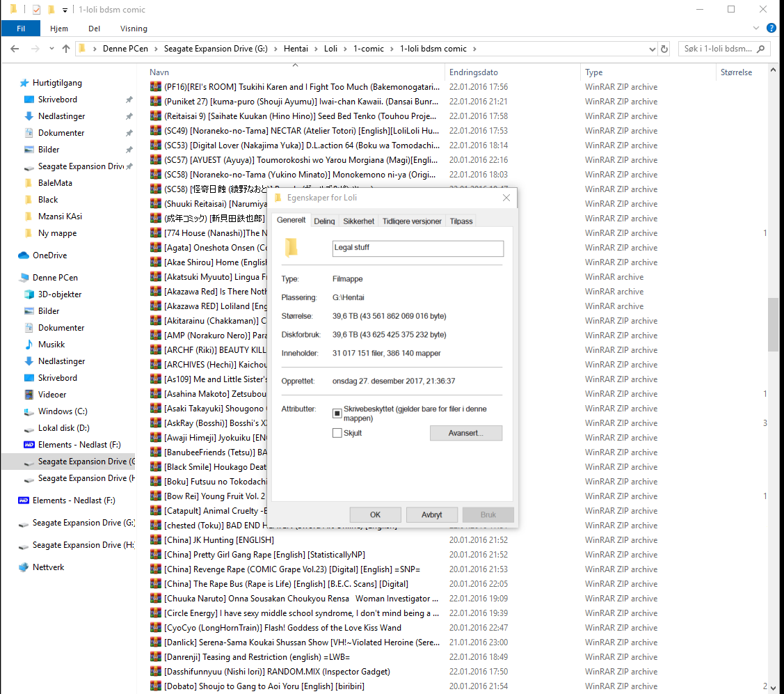Click the Properties icon in title bar toolbar
The image size is (784, 694).
point(36,10)
